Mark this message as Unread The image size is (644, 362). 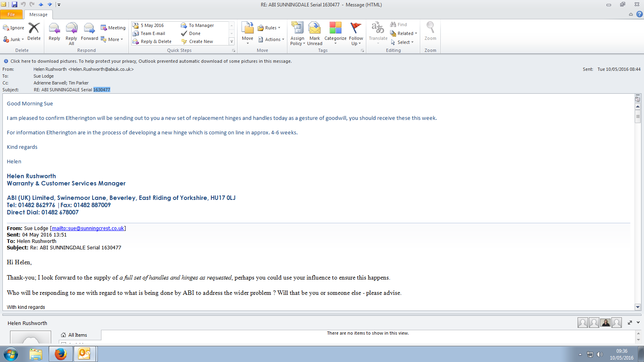[x=315, y=34]
